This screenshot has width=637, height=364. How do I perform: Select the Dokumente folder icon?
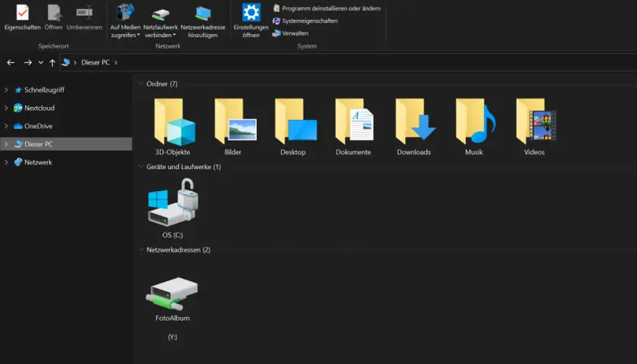click(354, 121)
